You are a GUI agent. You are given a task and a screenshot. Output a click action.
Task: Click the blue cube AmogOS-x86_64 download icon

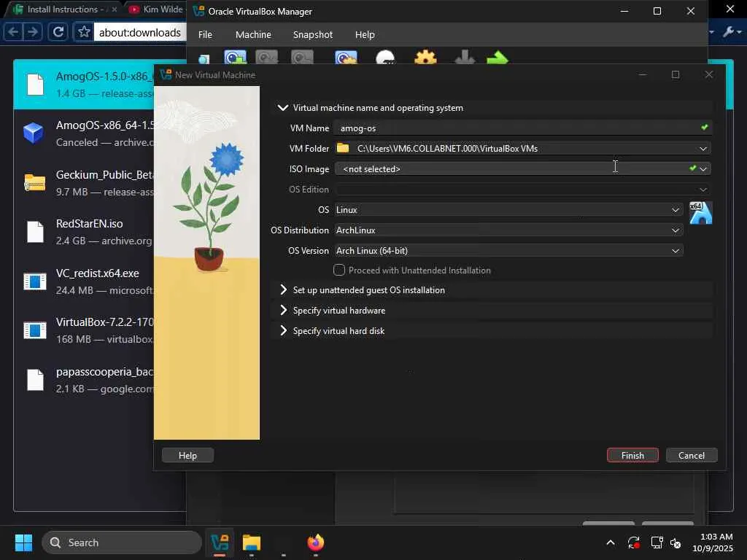(34, 133)
